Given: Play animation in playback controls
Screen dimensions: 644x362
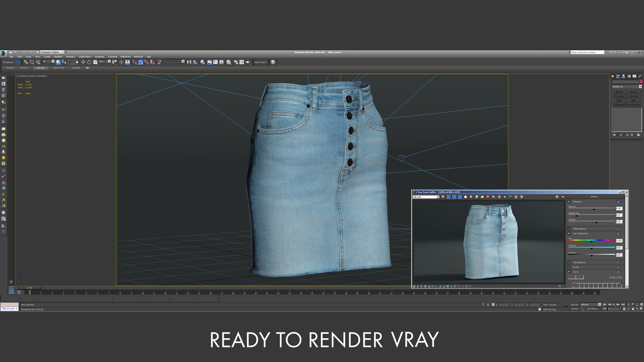Looking at the screenshot, I should pos(614,304).
